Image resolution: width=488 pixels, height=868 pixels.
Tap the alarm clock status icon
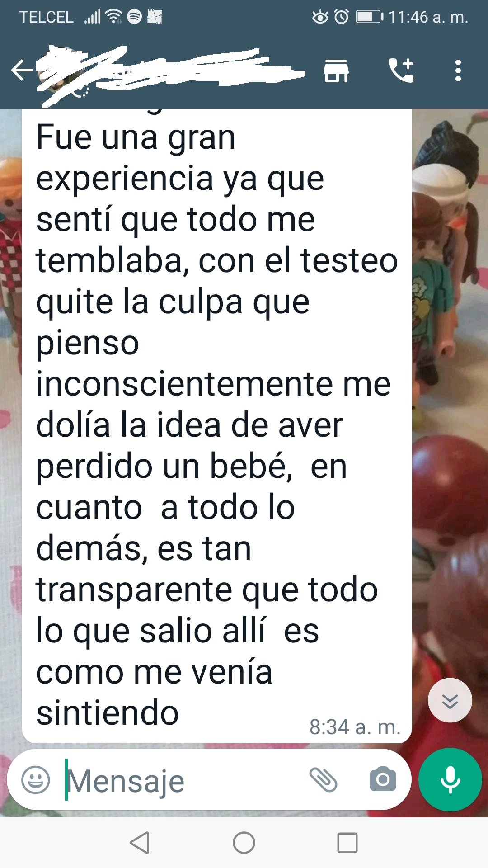(342, 17)
